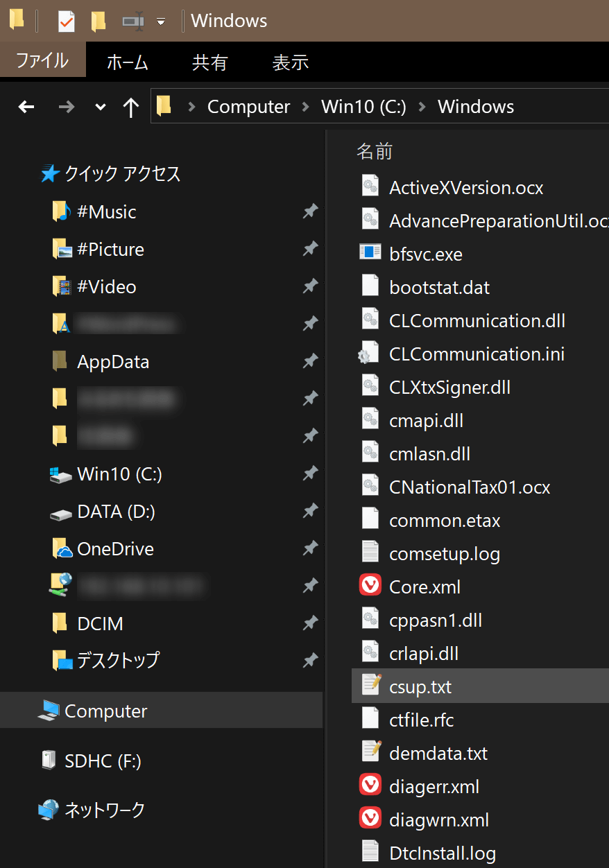Expand the chevron before Computer breadcrumb
The height and width of the screenshot is (868, 609).
click(x=192, y=107)
